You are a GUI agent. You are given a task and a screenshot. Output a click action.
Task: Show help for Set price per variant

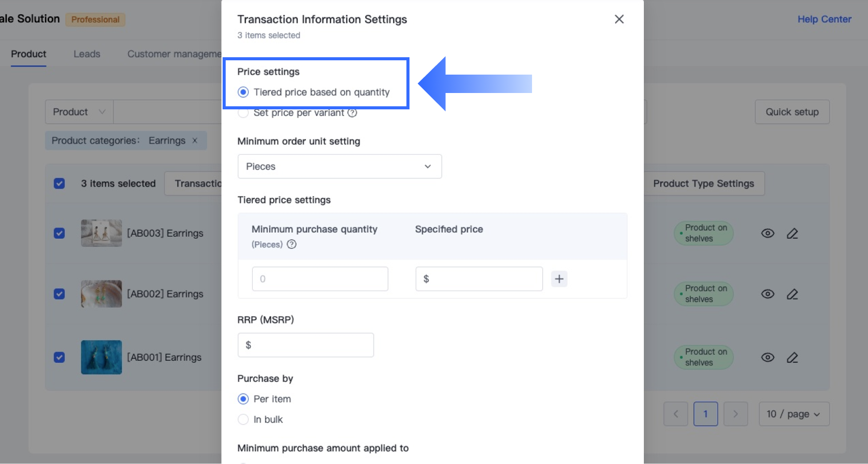click(x=352, y=113)
